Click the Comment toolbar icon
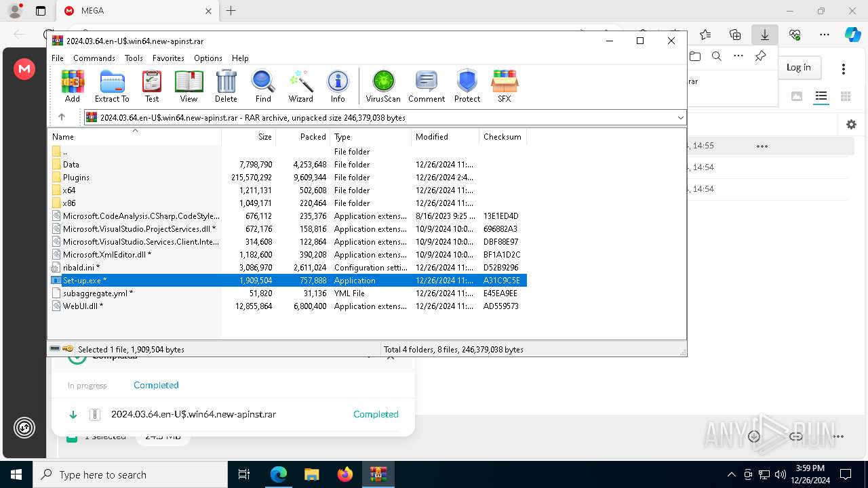The image size is (868, 488). click(x=427, y=86)
